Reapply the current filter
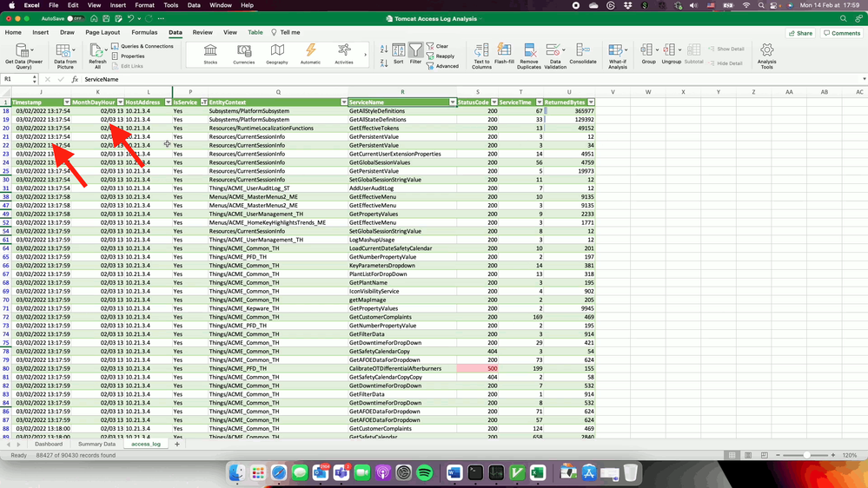Screen dimensions: 868x488 pyautogui.click(x=441, y=56)
